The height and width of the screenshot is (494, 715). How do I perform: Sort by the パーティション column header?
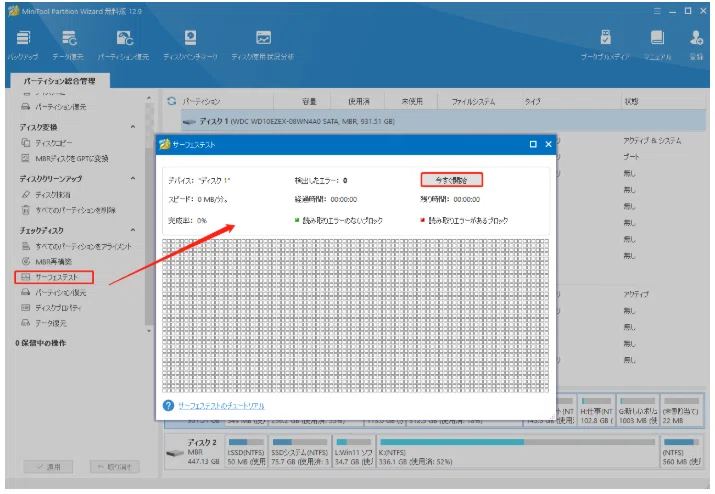pyautogui.click(x=201, y=101)
